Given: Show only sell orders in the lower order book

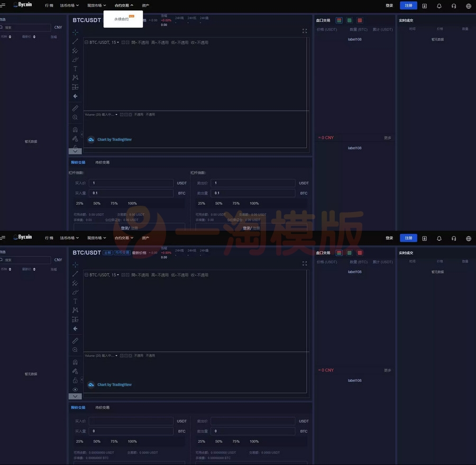Looking at the screenshot, I should click(x=360, y=253).
